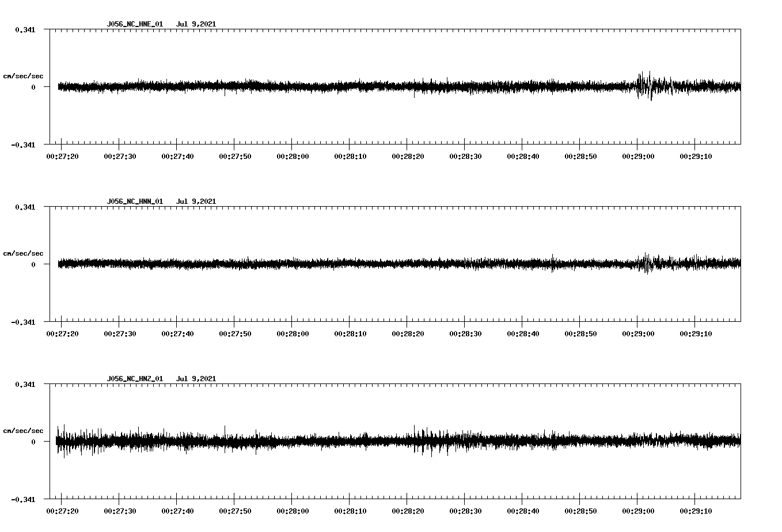The height and width of the screenshot is (532, 782).
Task: Select the J056_NC_HNZ_01 trace label
Action: click(134, 378)
